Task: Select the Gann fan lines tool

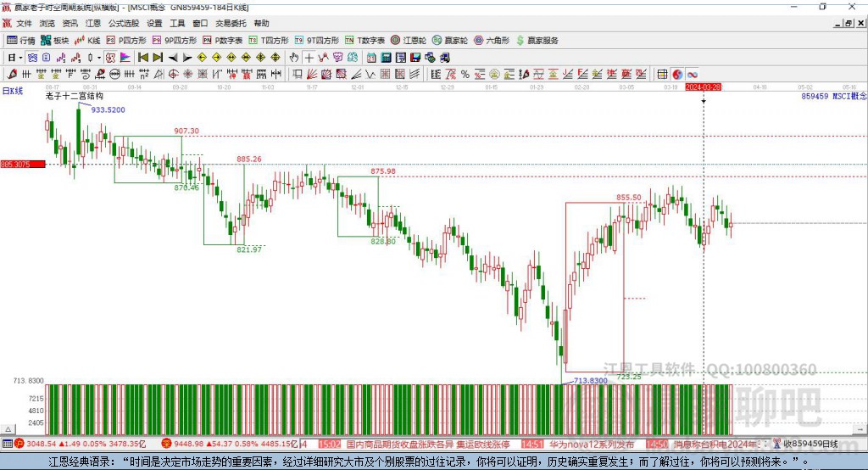Action: (311, 75)
